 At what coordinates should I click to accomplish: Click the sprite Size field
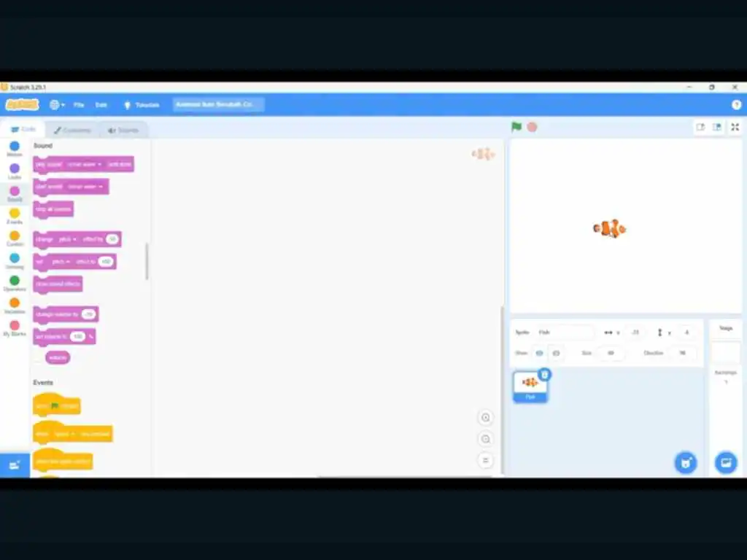(611, 354)
